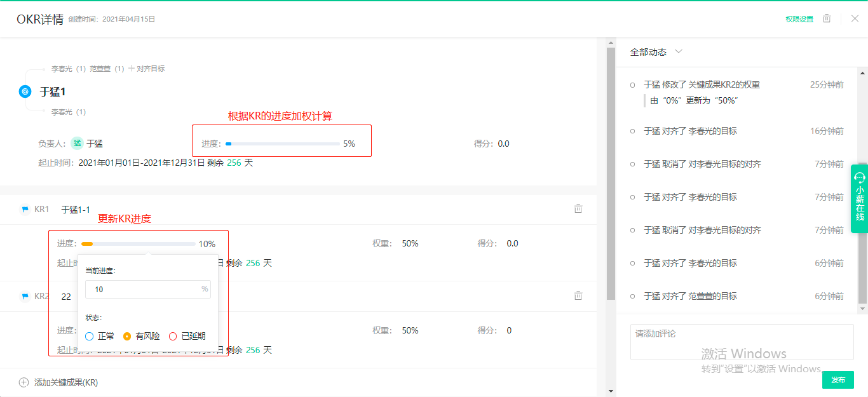Click the main panel scrollbar down arrow
This screenshot has width=868, height=397.
click(x=611, y=391)
